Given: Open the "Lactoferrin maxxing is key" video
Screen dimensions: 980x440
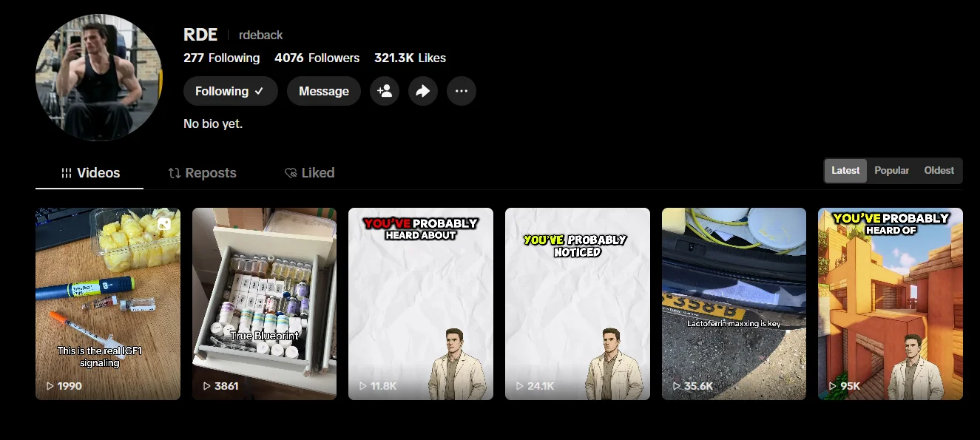Looking at the screenshot, I should (734, 303).
